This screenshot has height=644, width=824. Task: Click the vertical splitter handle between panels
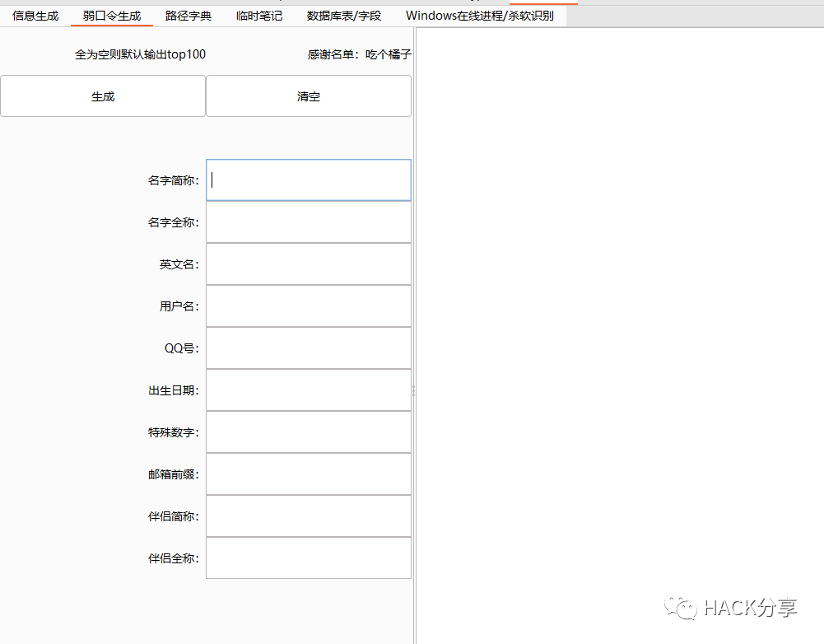pyautogui.click(x=413, y=391)
